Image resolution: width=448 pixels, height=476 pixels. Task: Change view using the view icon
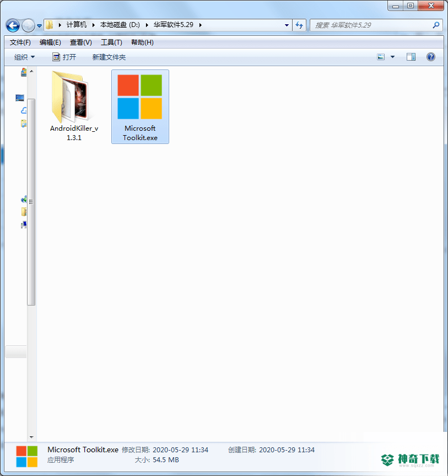coord(381,57)
